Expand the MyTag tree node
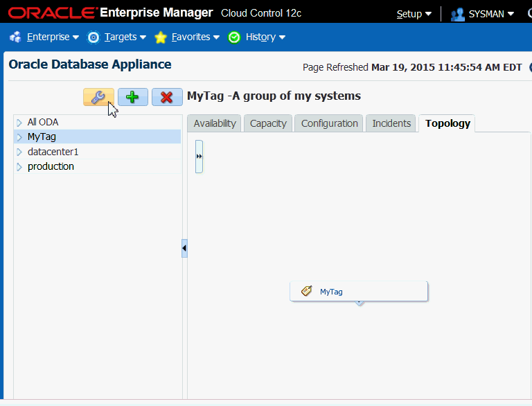The height and width of the screenshot is (406, 532). tap(19, 137)
